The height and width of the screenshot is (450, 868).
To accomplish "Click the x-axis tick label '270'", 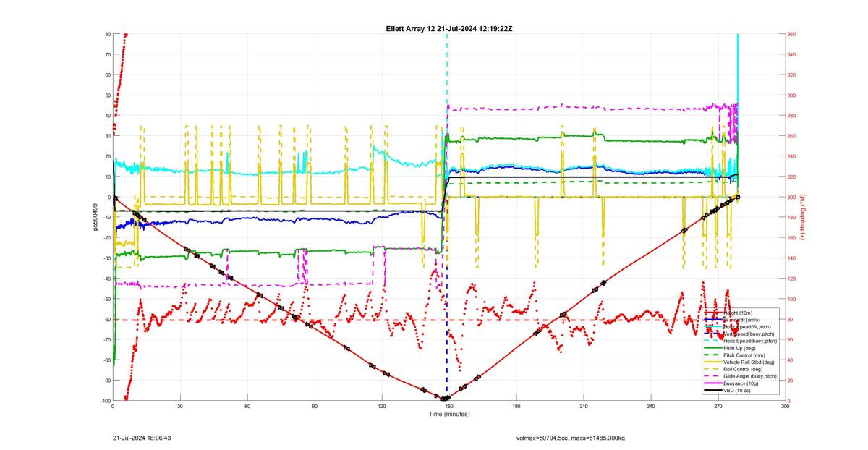I will pyautogui.click(x=718, y=407).
